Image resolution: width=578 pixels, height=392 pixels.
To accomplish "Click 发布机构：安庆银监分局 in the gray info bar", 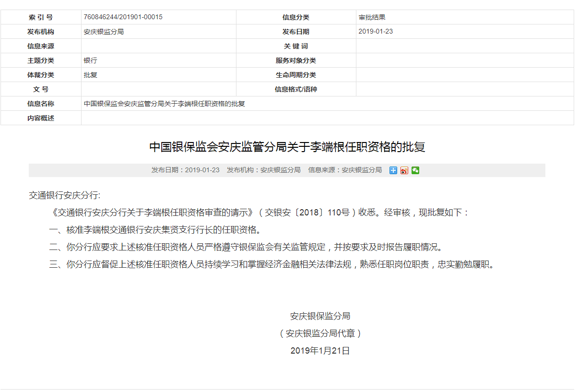I will [x=264, y=170].
